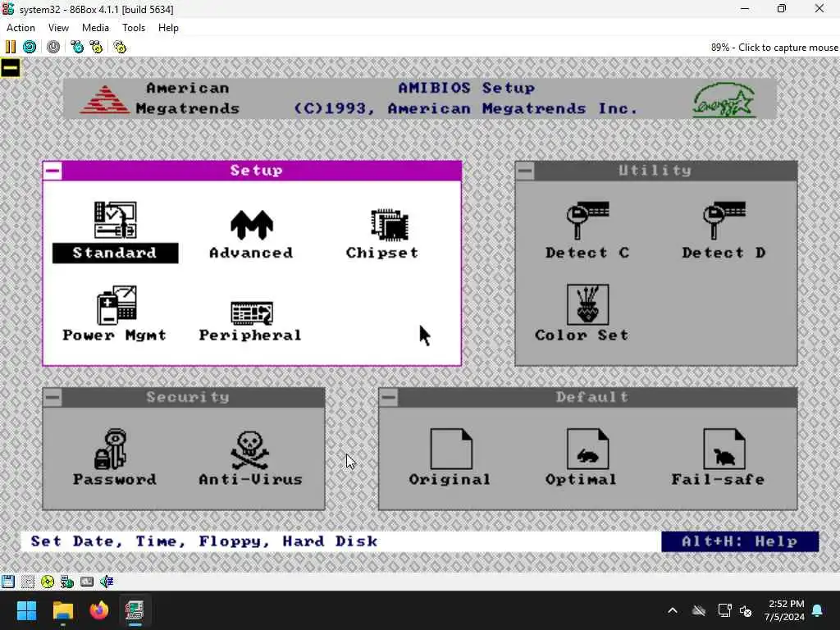
Task: Click the 'Set Date, Time, Floppy, Hard Disk' hint
Action: click(x=204, y=541)
